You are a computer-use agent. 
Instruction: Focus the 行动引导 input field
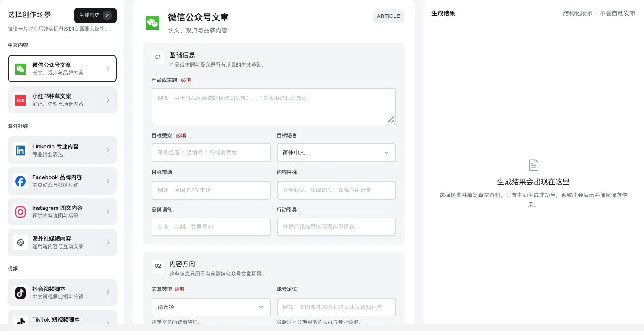[x=336, y=227]
